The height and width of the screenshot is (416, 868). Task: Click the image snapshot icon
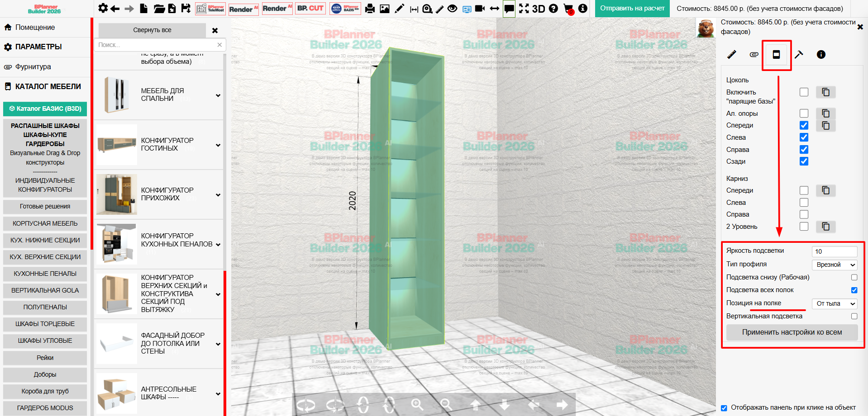point(385,9)
